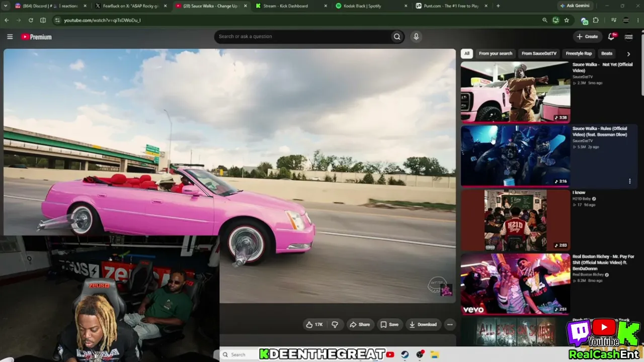Viewport: 644px width, 362px height.
Task: Go to YouTube Premium home logo
Action: [36, 37]
